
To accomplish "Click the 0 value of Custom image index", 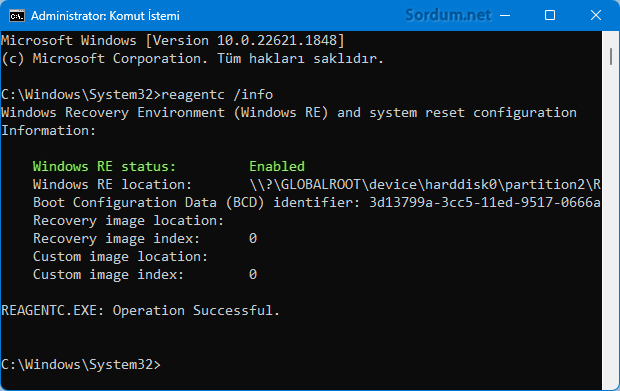I will coord(253,274).
